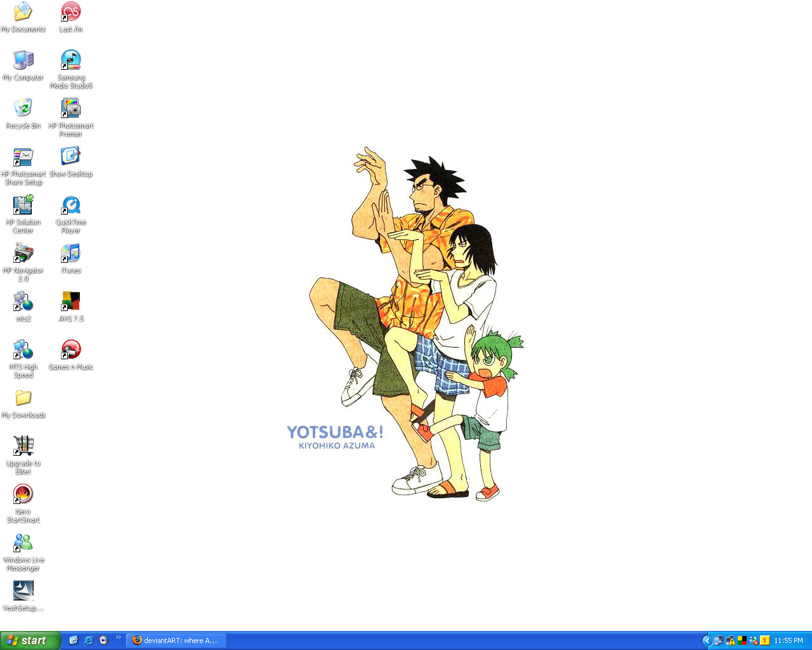Image resolution: width=812 pixels, height=650 pixels.
Task: Select MP Navigator 2.0 shortcut
Action: (23, 262)
